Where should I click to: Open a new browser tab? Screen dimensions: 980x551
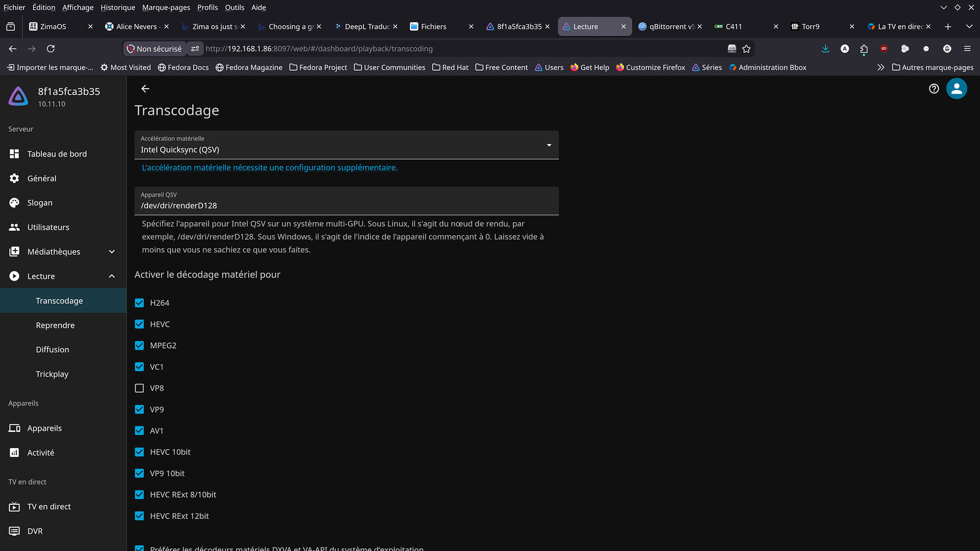click(948, 27)
